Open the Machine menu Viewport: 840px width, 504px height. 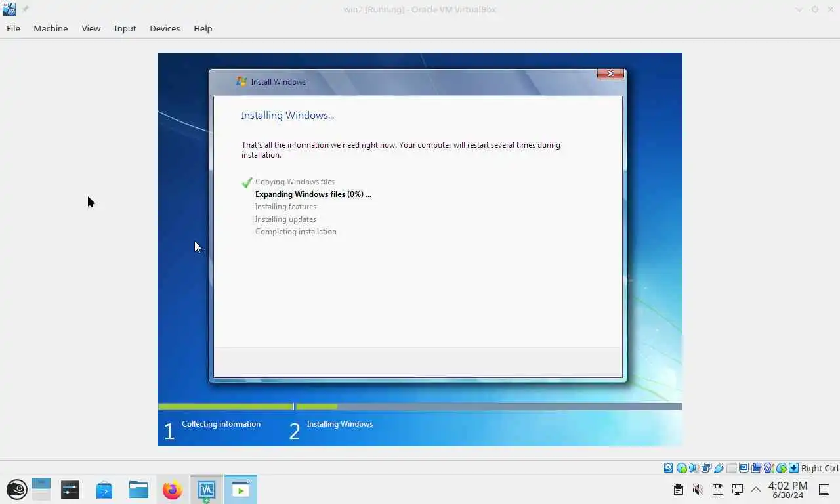(51, 28)
